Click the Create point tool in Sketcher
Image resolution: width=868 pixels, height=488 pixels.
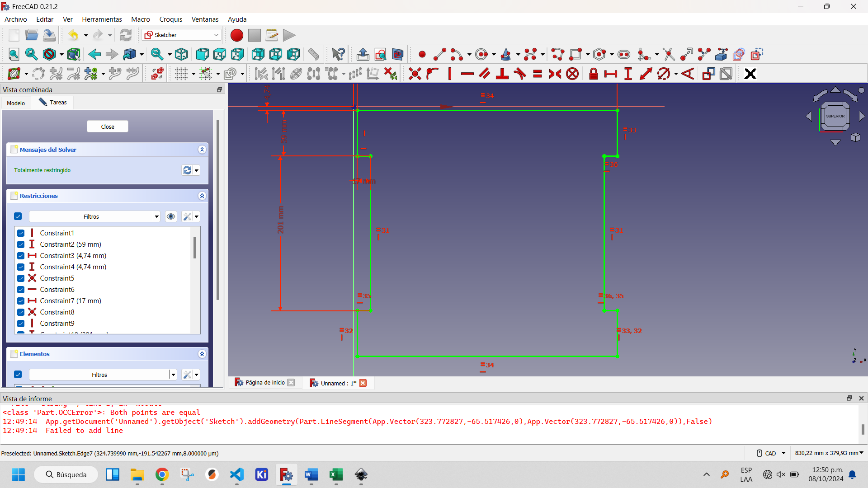(421, 54)
